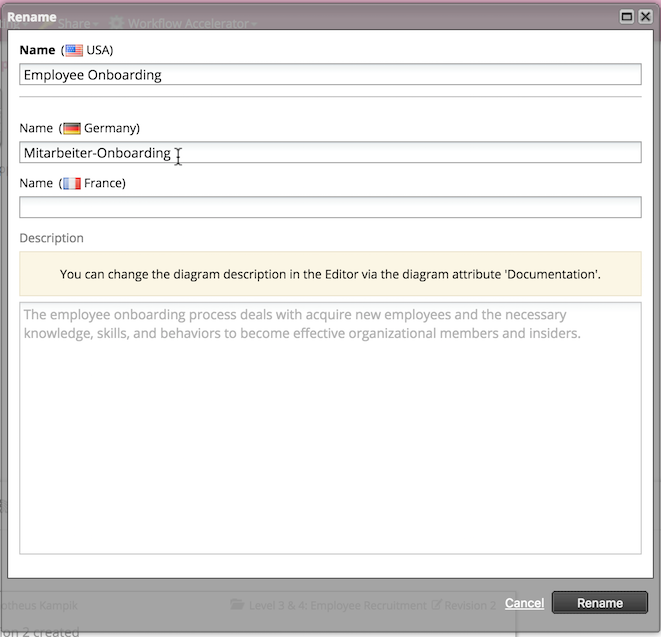Click the France flag icon

click(72, 183)
